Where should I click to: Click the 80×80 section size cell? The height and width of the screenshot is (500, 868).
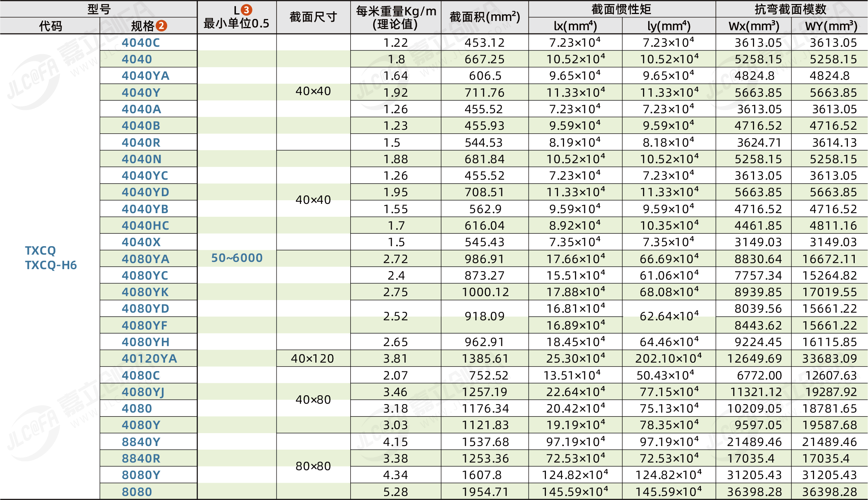pos(313,466)
